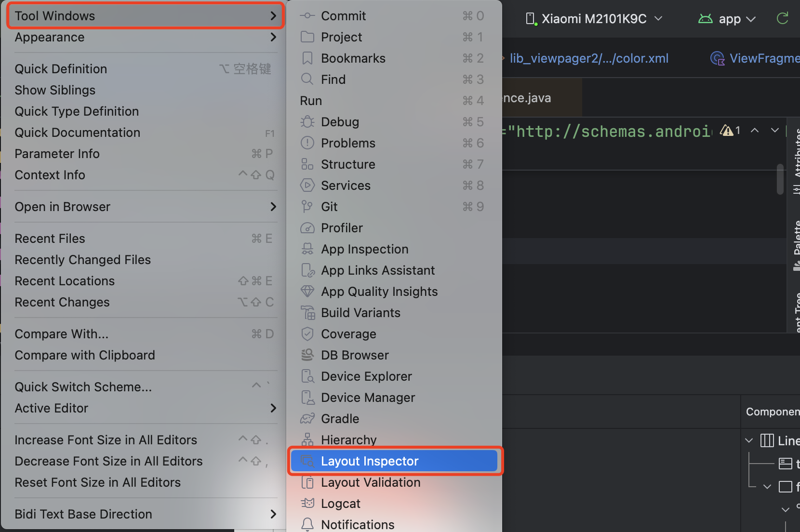Viewport: 800px width, 532px height.
Task: Click the Hierarchy icon
Action: (307, 440)
